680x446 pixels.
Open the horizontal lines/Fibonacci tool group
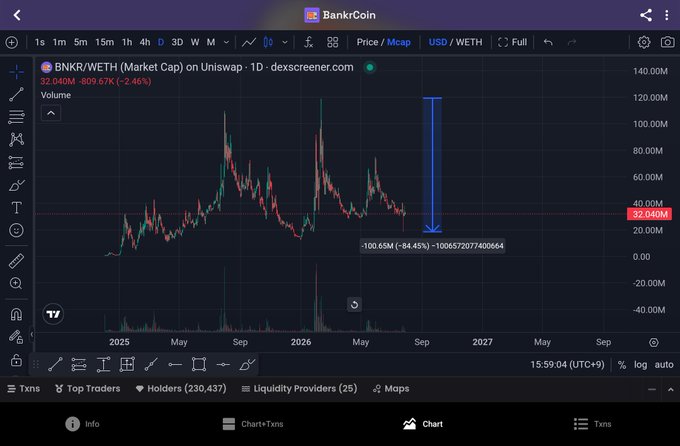(x=16, y=117)
